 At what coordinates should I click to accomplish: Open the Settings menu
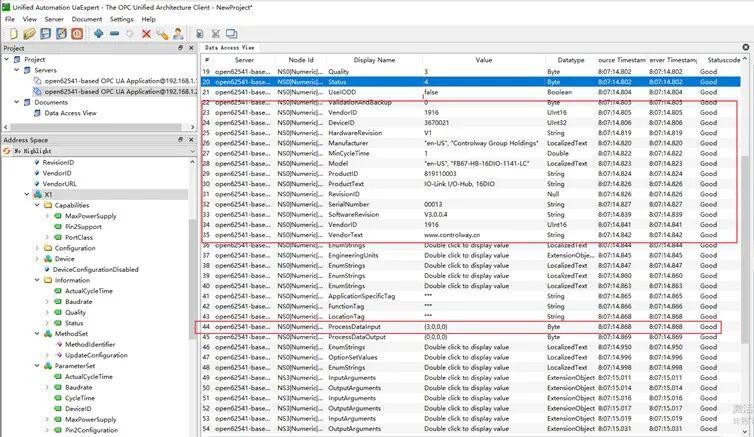(122, 19)
